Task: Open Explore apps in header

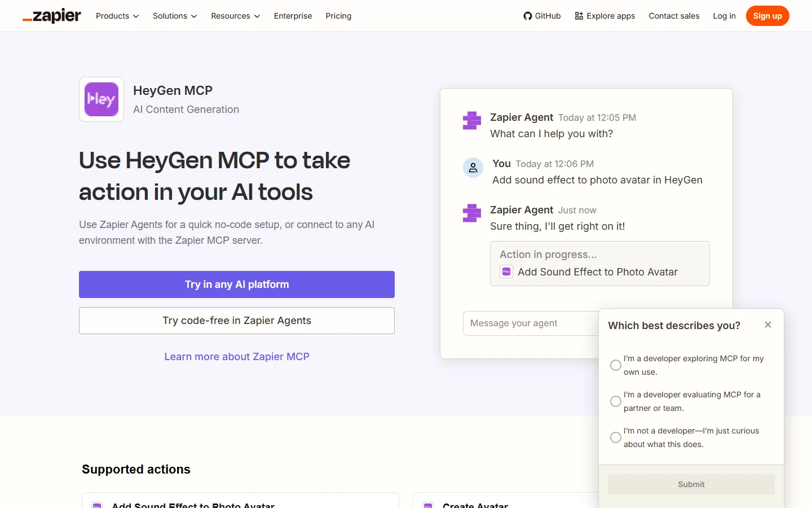Action: coord(604,16)
